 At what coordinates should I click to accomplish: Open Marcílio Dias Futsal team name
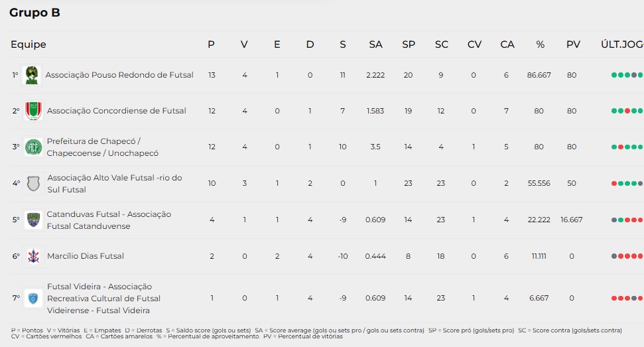coord(86,256)
